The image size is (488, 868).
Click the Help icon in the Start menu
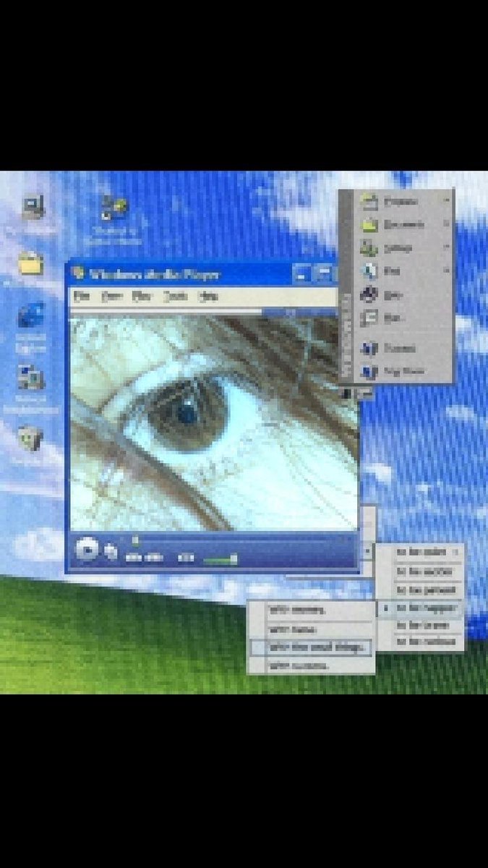click(x=369, y=294)
